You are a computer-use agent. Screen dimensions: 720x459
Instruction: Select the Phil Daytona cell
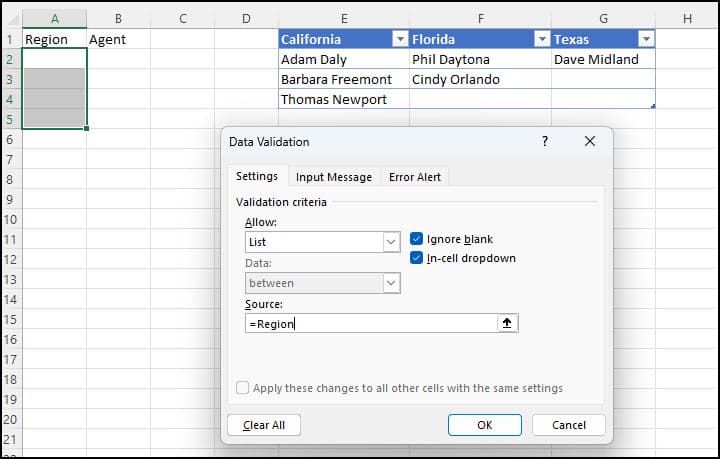click(480, 59)
